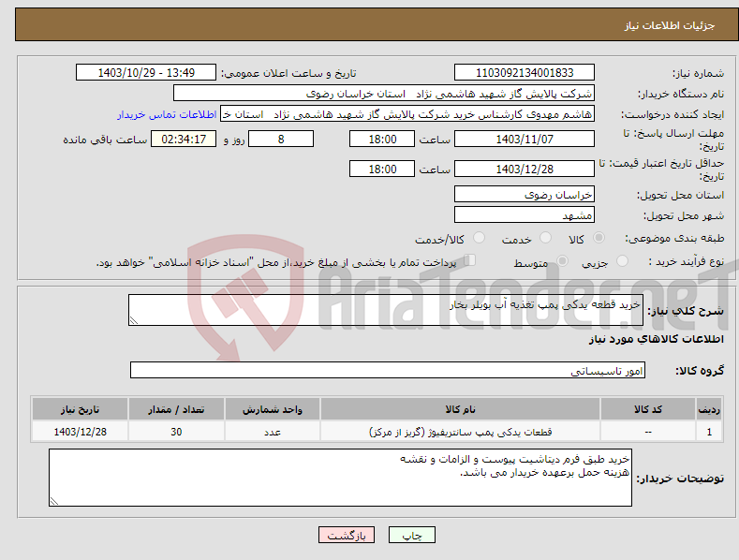The width and height of the screenshot is (739, 560).
Task: Click the request creator field هاشم مهدوی
Action: (x=407, y=114)
